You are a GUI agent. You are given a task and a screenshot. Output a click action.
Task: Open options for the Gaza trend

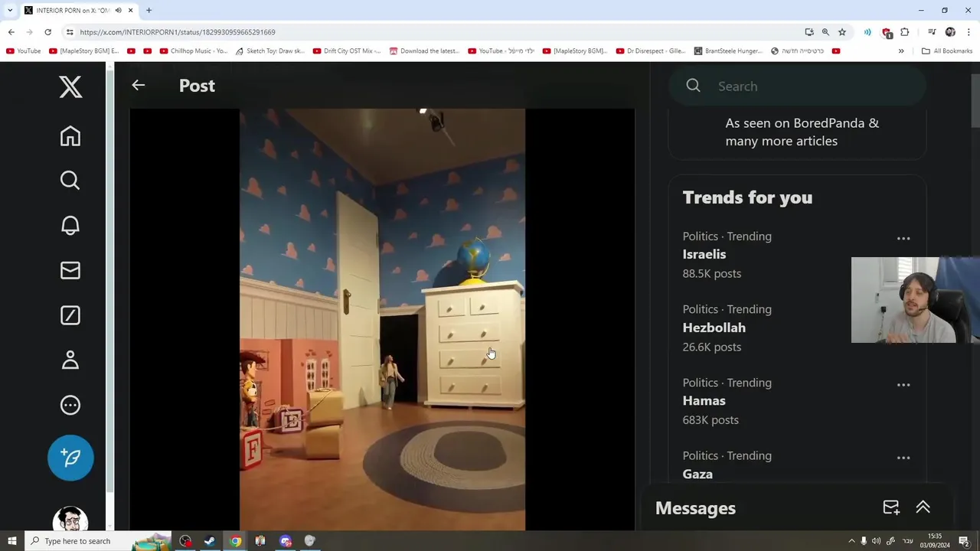tap(903, 458)
